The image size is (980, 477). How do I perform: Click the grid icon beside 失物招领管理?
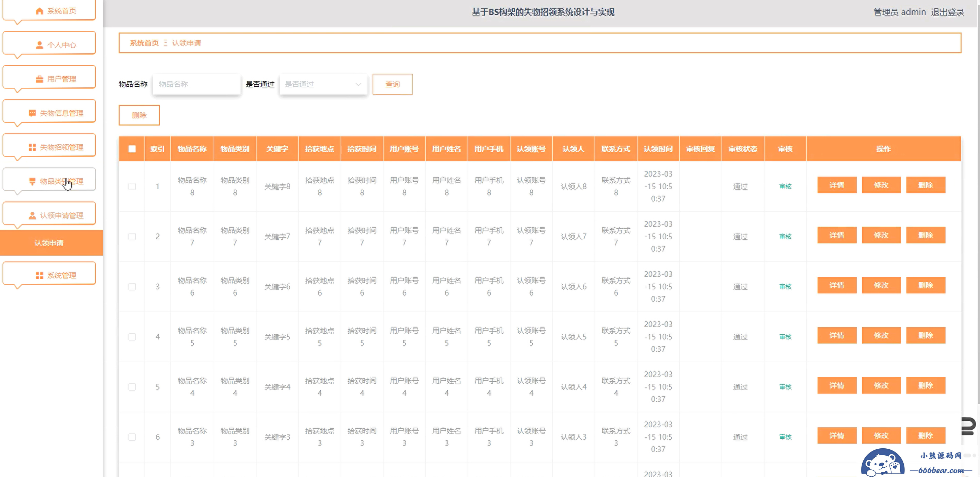(x=32, y=147)
